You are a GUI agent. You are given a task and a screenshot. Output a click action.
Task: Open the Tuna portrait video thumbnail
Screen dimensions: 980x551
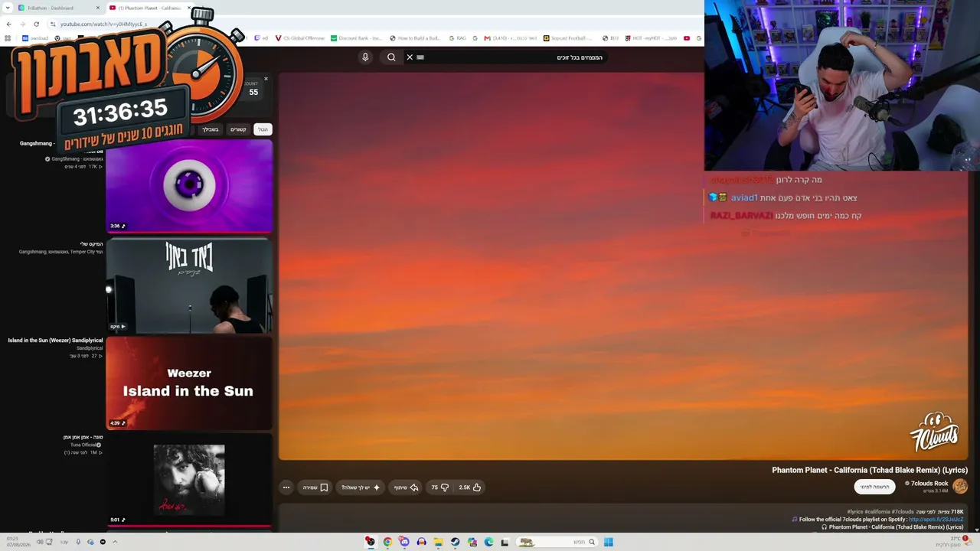pyautogui.click(x=189, y=480)
